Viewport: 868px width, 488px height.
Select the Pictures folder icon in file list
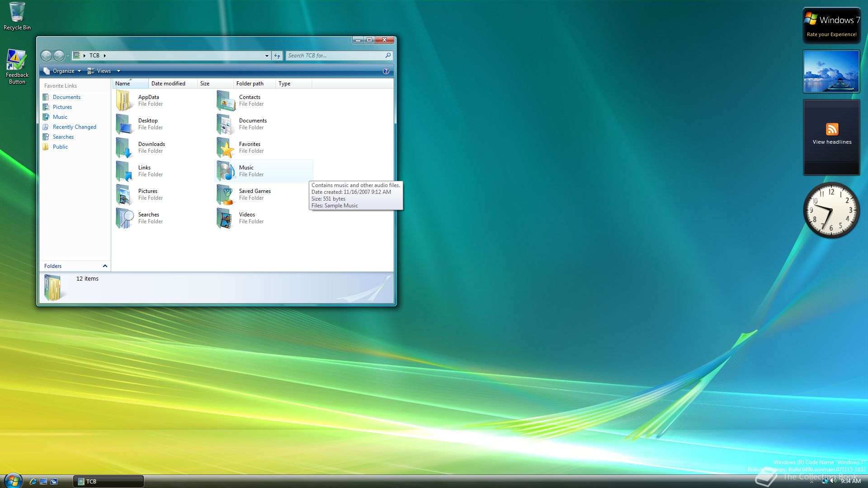tap(124, 194)
